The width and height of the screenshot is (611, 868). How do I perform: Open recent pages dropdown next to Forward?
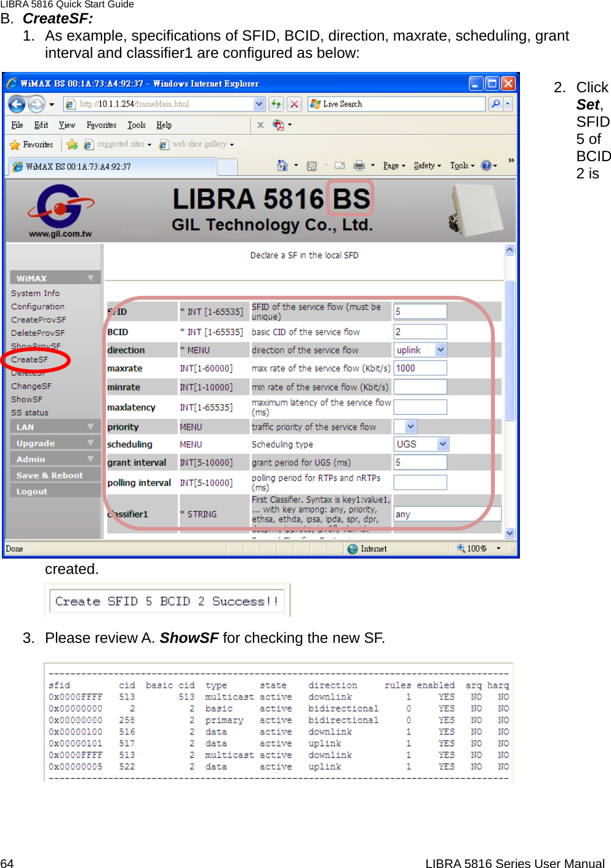click(52, 105)
